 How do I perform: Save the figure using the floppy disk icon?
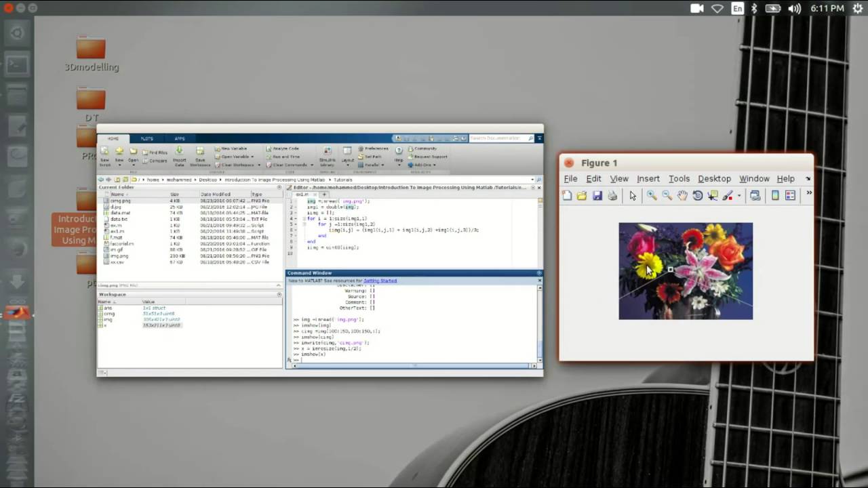click(597, 196)
